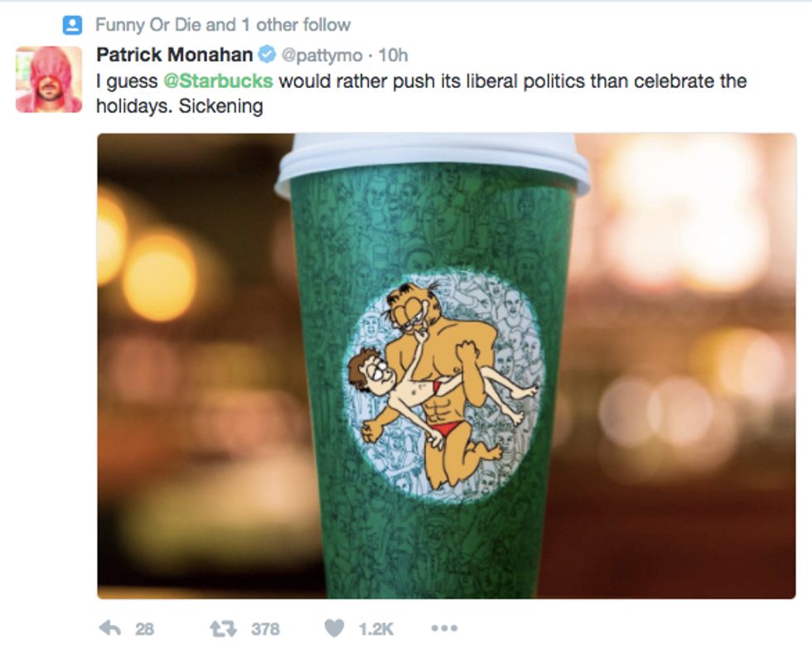Open the @pattymo handle link
The image size is (812, 653).
click(x=322, y=55)
